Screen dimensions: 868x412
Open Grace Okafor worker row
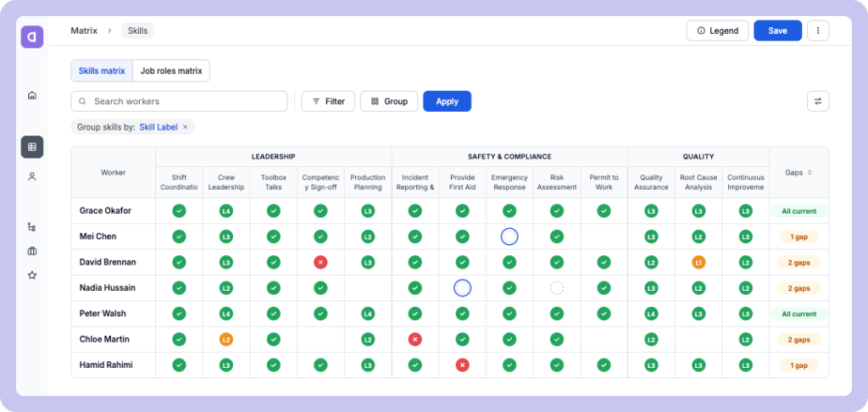coord(105,211)
